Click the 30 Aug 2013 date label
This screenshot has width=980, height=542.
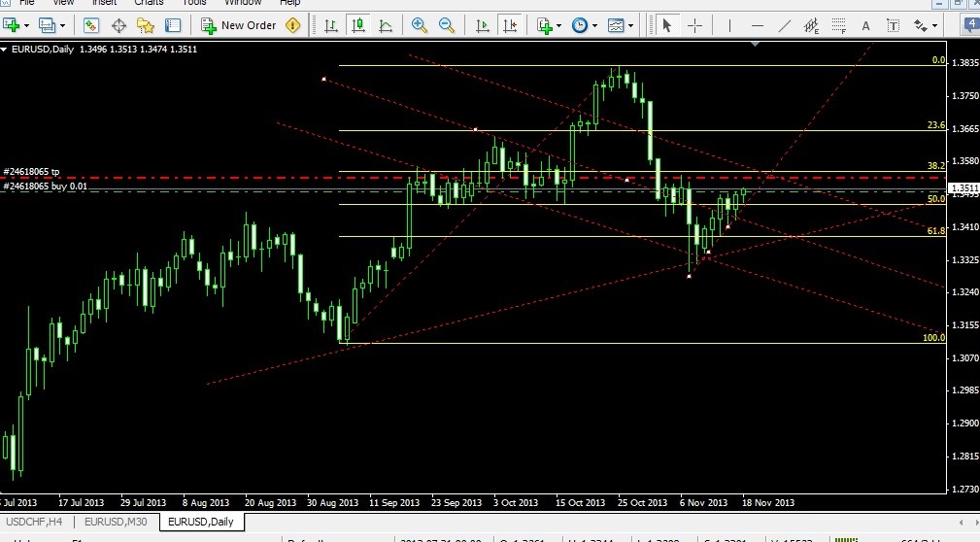tap(332, 502)
